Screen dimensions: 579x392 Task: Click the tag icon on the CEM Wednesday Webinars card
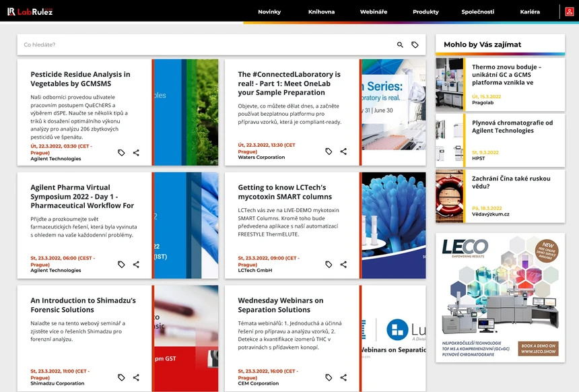[x=329, y=376]
